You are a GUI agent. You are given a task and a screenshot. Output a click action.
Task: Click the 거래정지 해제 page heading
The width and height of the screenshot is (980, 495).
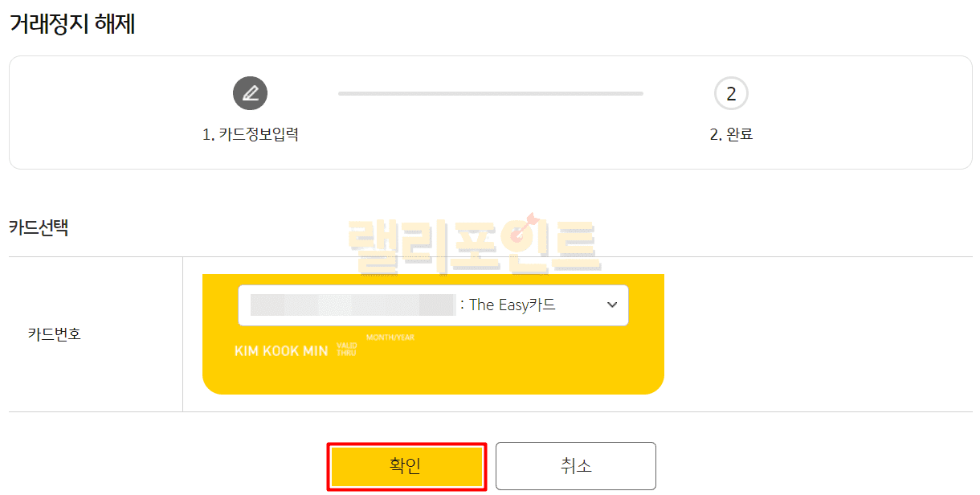click(72, 25)
